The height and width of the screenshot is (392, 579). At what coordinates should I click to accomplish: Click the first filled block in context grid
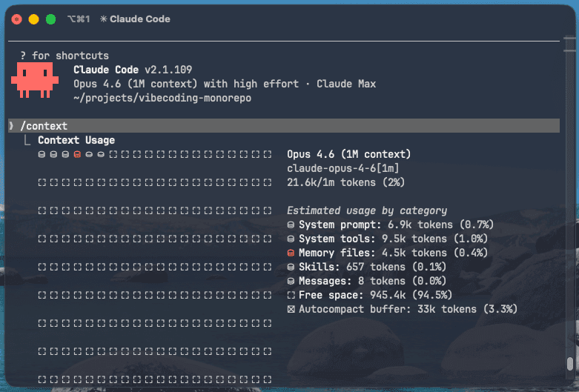(x=42, y=154)
